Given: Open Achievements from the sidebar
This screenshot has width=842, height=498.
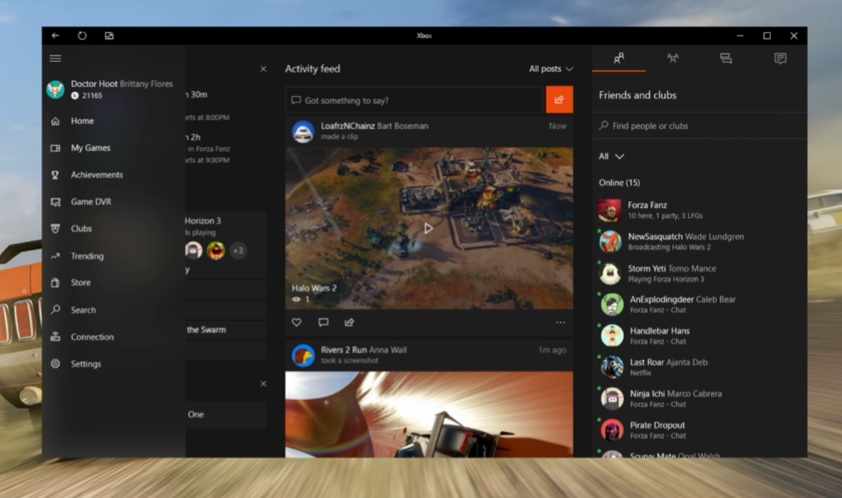Looking at the screenshot, I should 96,175.
